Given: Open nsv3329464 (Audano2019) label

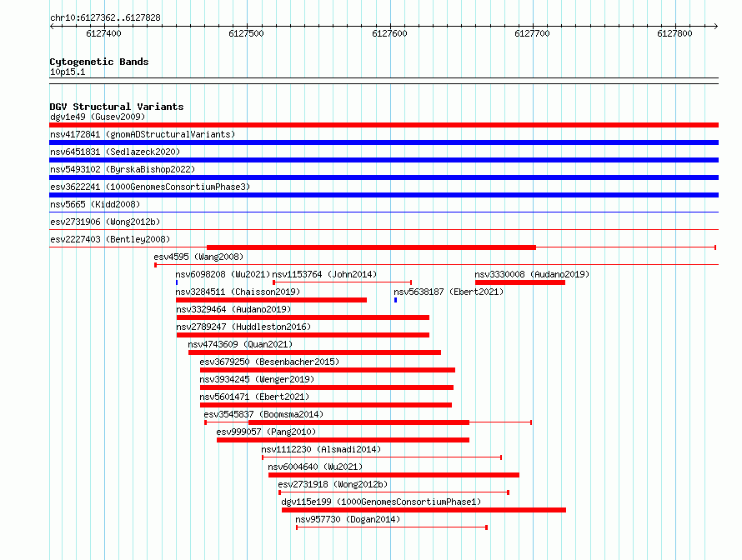Looking at the screenshot, I should [233, 309].
